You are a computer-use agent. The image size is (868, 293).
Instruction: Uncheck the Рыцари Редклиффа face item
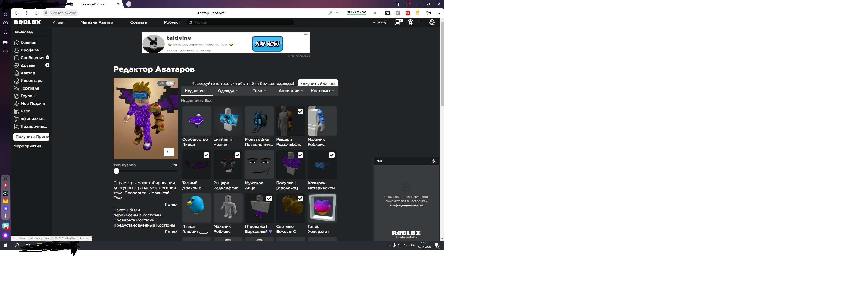[x=238, y=155]
